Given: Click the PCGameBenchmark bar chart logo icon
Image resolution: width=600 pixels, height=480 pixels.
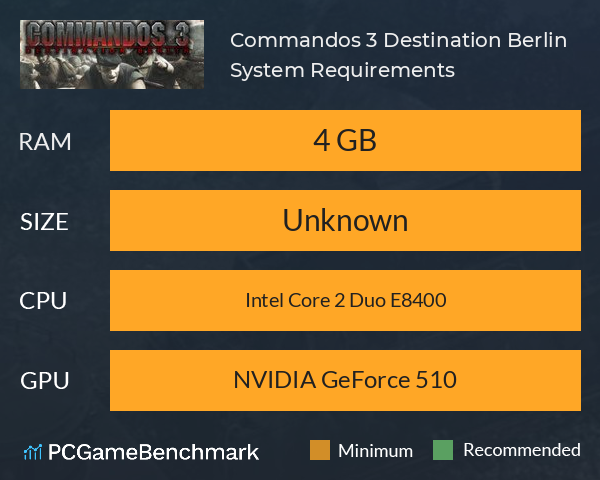Looking at the screenshot, I should point(33,452).
